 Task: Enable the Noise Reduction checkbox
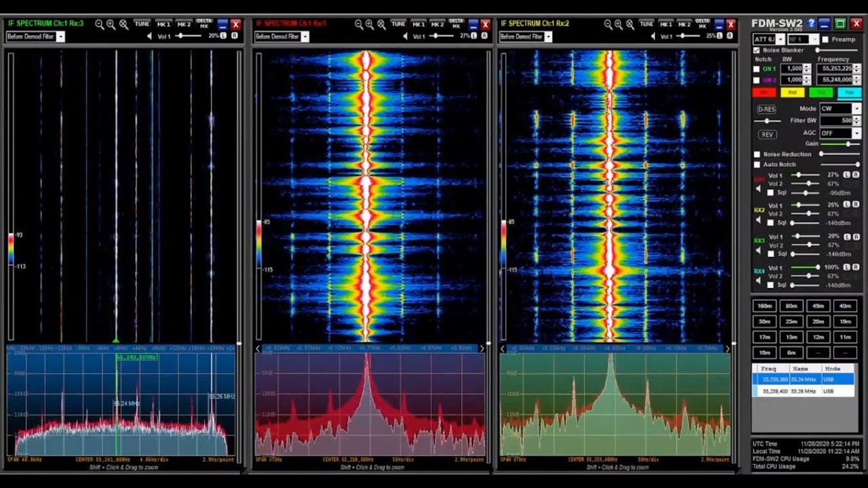757,155
